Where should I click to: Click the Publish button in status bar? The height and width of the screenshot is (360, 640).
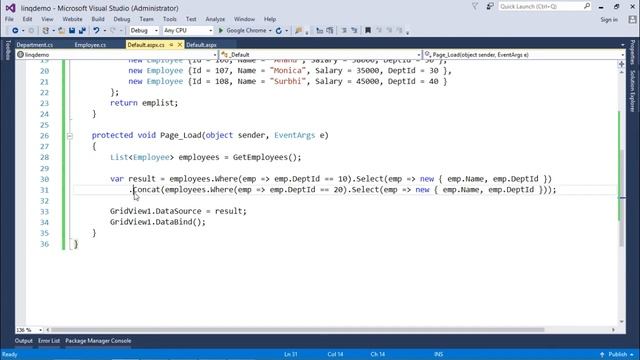(x=618, y=354)
